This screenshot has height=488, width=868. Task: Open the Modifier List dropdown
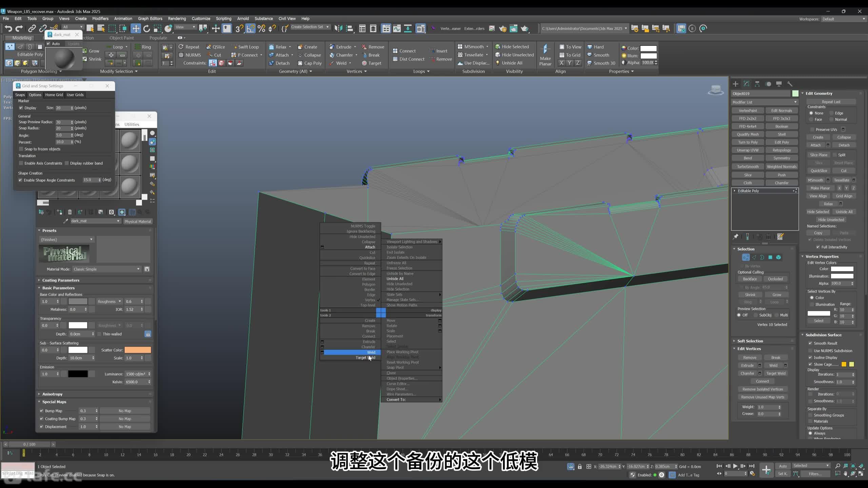click(765, 102)
